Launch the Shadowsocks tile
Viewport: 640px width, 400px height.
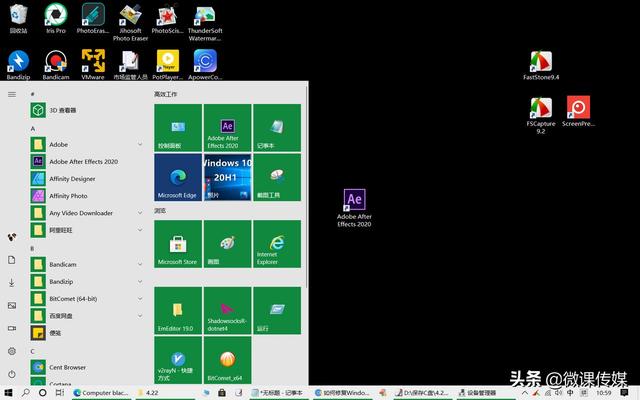[x=227, y=310]
